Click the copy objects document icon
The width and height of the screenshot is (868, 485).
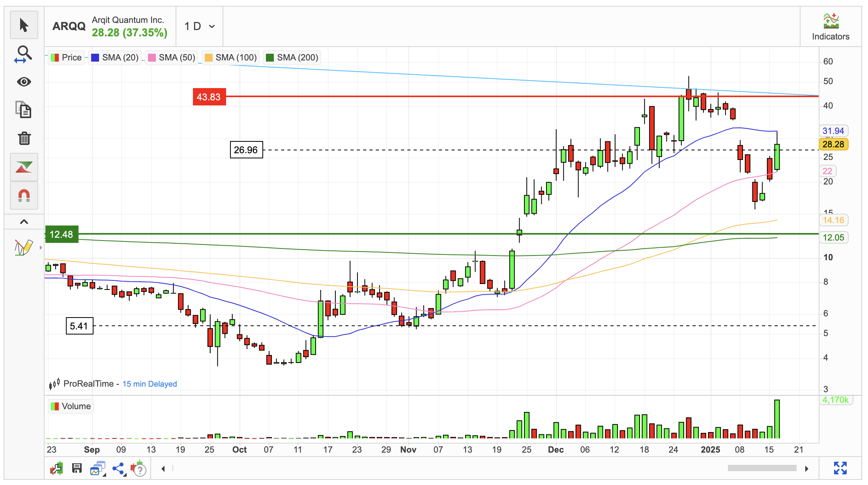(x=24, y=110)
